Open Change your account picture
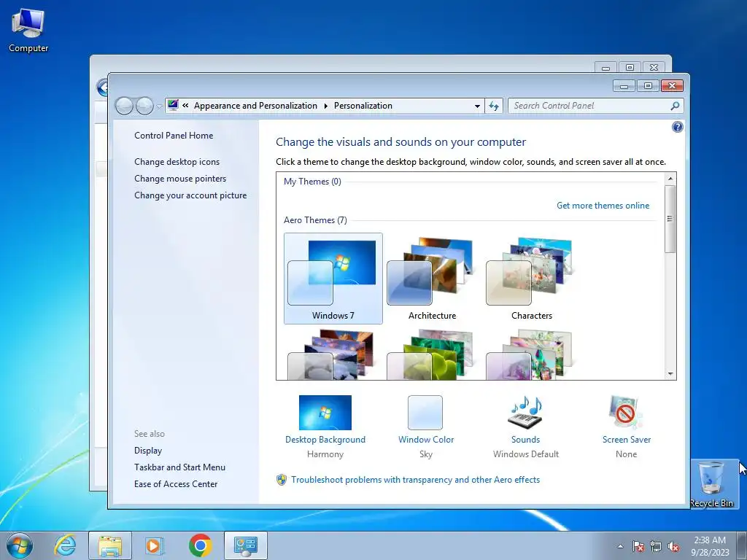 [190, 195]
